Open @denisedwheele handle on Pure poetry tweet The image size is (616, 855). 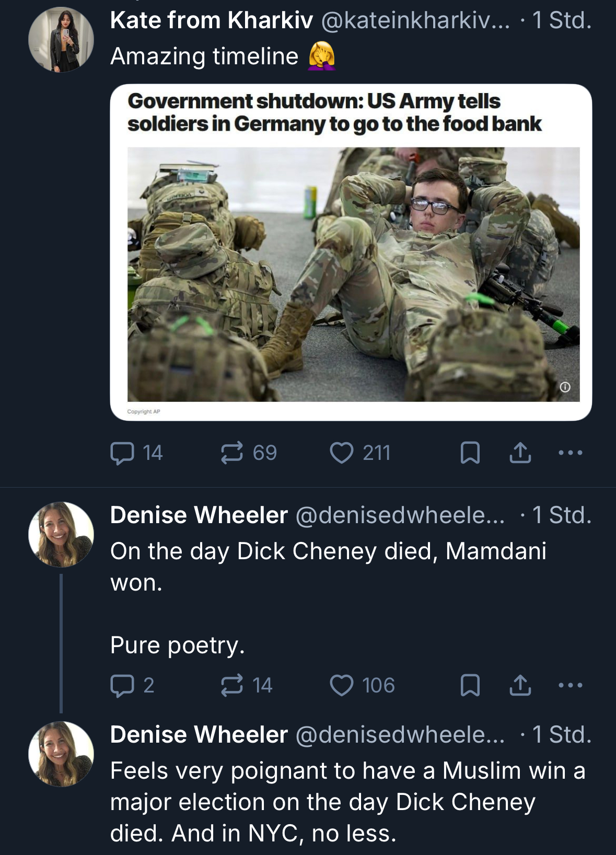click(400, 516)
